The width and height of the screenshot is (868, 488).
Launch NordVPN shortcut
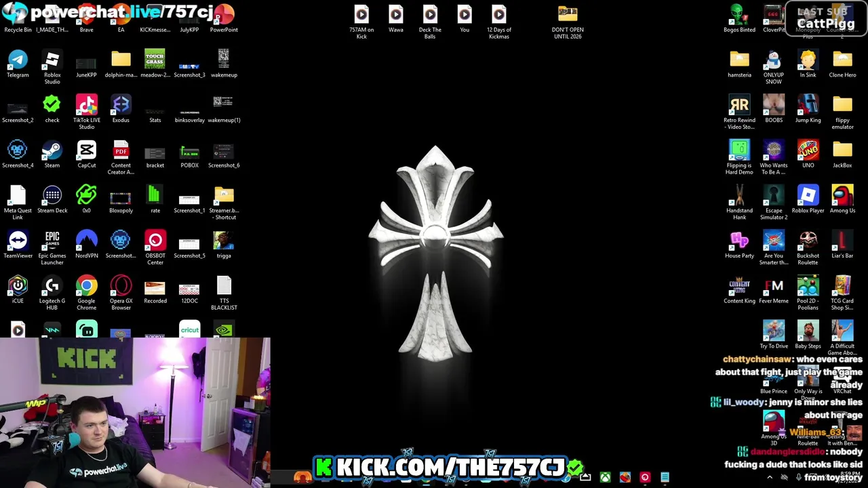click(x=86, y=245)
